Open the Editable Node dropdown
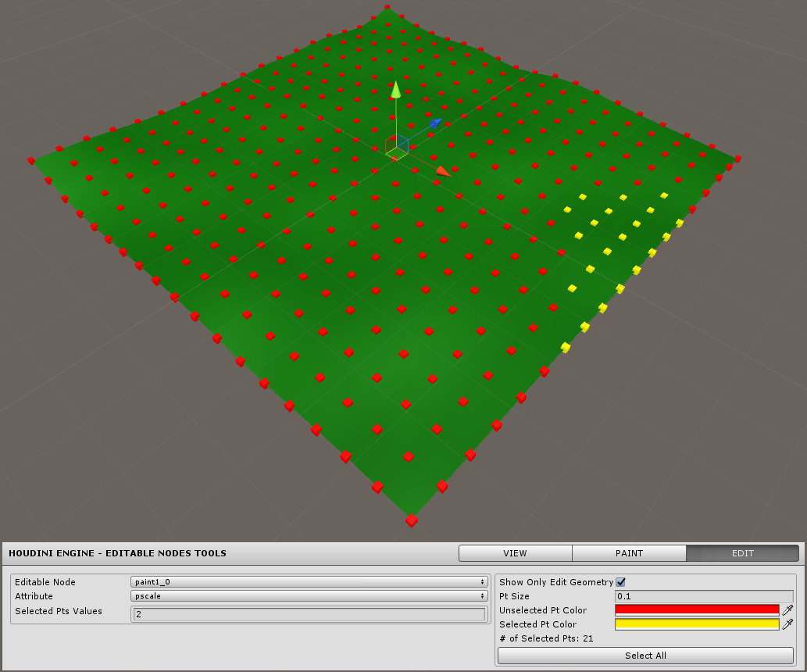807x672 pixels. (x=309, y=582)
